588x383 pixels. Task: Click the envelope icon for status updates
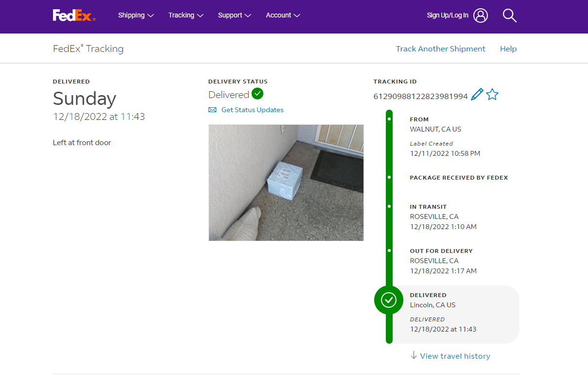coord(212,110)
